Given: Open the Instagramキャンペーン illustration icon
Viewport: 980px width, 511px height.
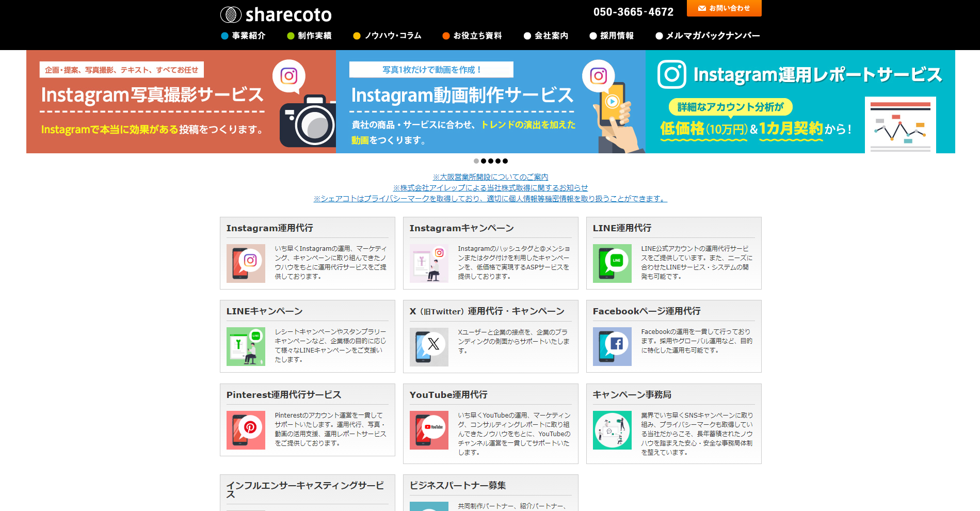Looking at the screenshot, I should [x=429, y=263].
